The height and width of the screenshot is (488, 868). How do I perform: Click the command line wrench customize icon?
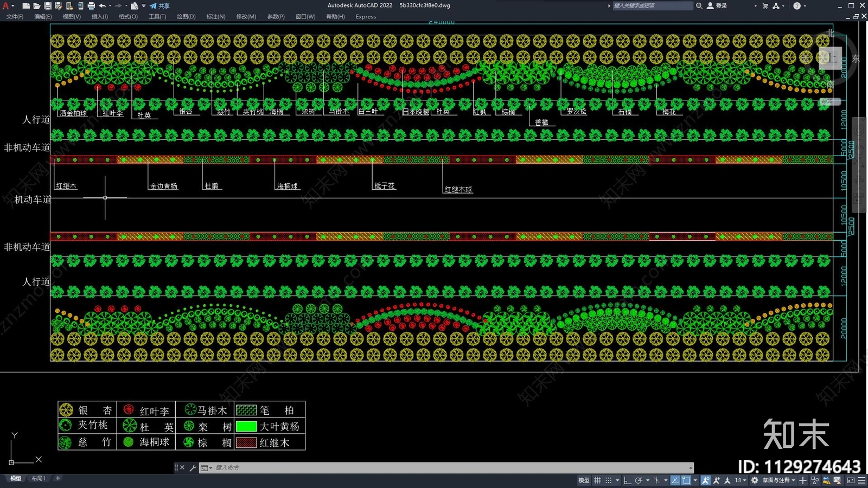(193, 467)
